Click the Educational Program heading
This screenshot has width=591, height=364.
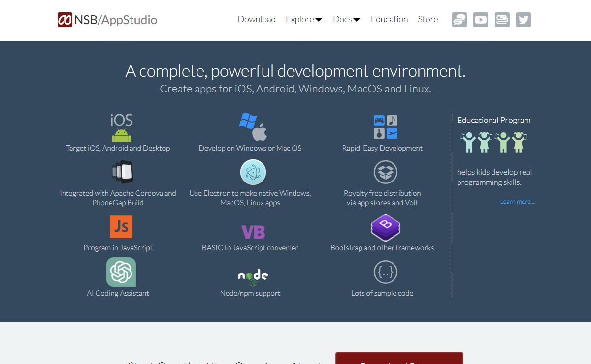click(x=494, y=120)
